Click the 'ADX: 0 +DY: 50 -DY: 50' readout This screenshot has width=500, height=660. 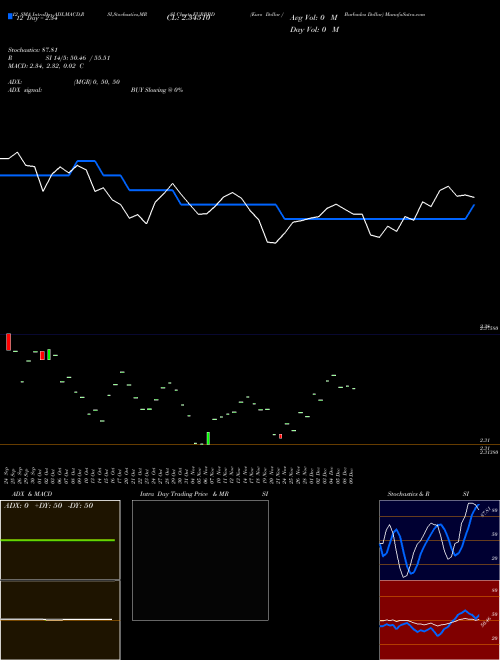pyautogui.click(x=48, y=505)
